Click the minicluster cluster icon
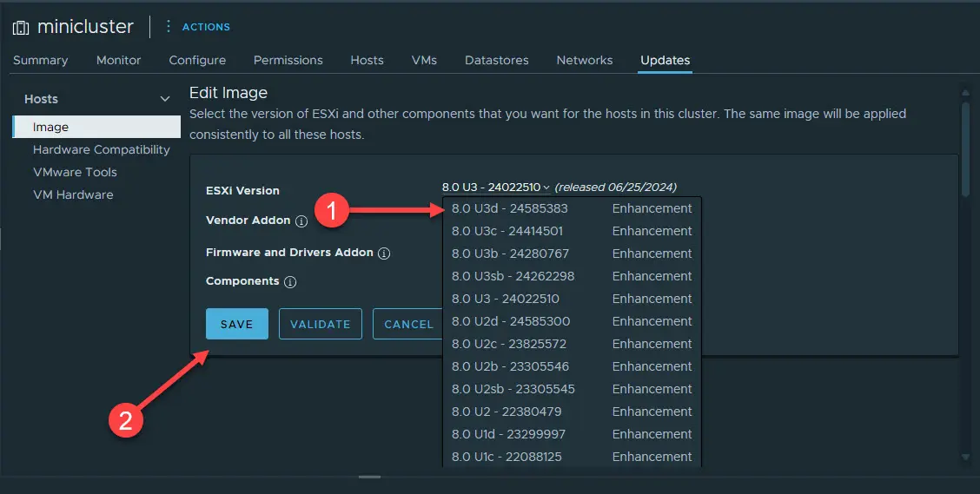 click(21, 28)
